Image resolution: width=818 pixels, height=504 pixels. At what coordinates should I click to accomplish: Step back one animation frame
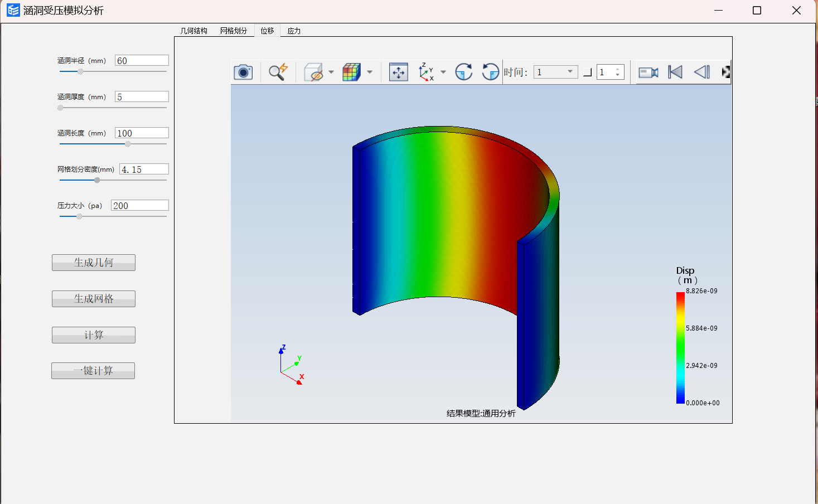point(702,72)
